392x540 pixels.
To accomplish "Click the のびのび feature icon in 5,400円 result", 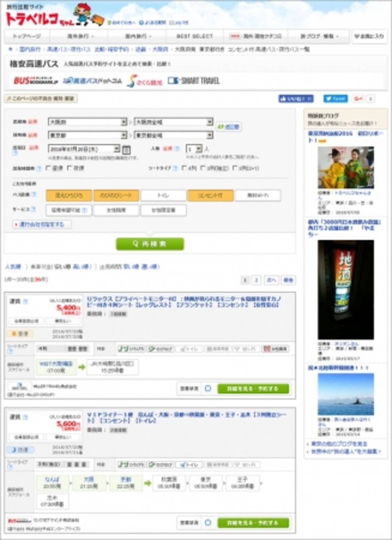I will tap(160, 349).
